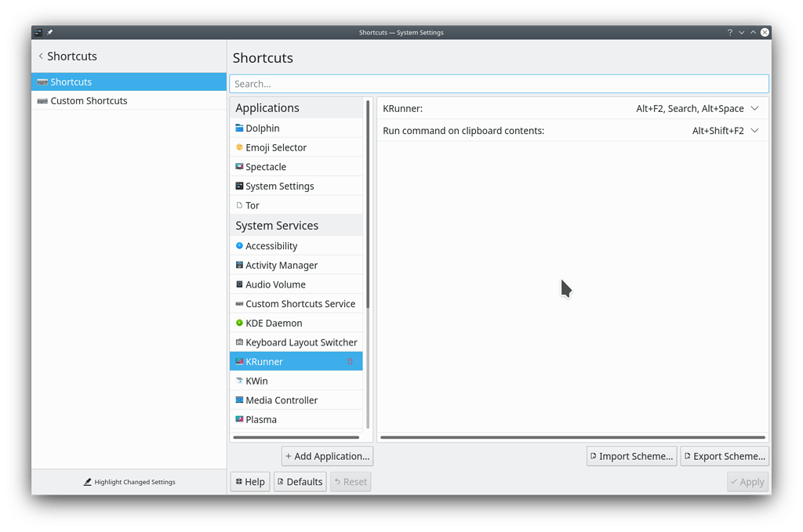Image resolution: width=803 pixels, height=532 pixels.
Task: Expand the Run command on clipboard dropdown
Action: [x=755, y=131]
